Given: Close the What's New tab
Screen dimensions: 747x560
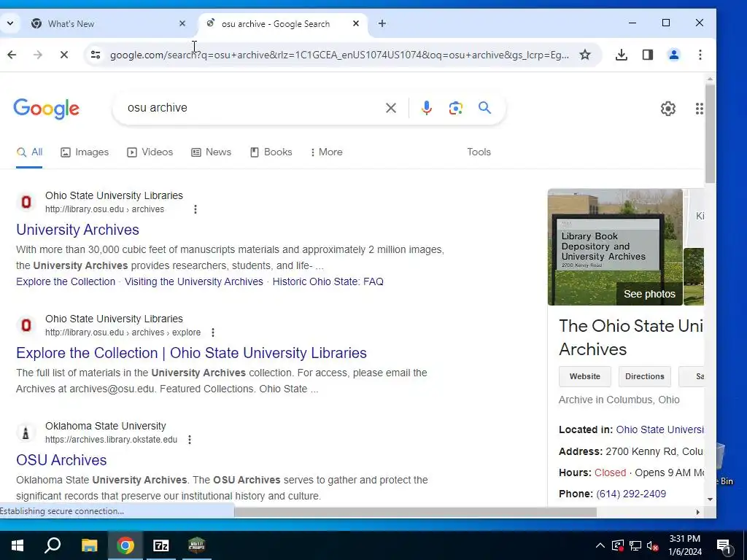Looking at the screenshot, I should 182,23.
